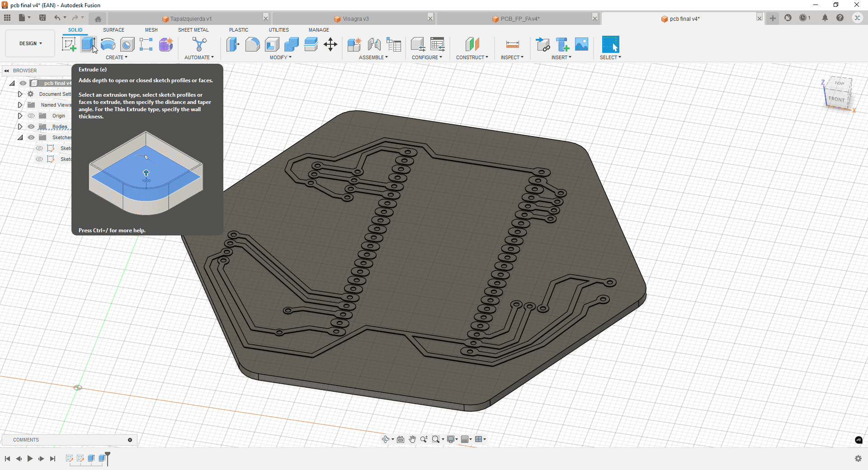Select the Offset Plane construct tool

(472, 44)
